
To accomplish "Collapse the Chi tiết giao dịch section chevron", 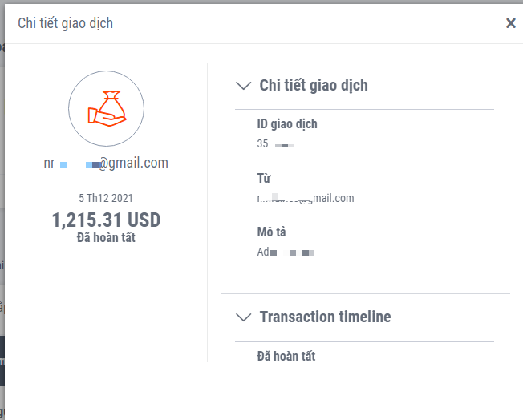I will tap(243, 86).
